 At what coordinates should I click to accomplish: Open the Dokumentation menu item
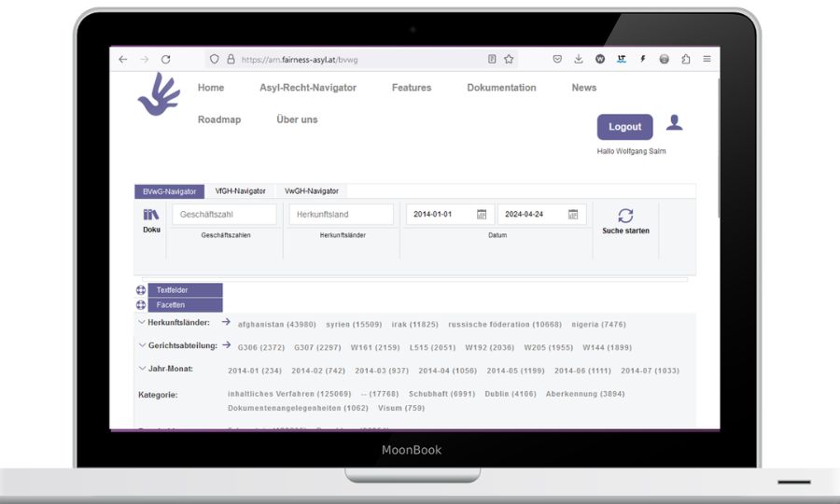tap(501, 88)
